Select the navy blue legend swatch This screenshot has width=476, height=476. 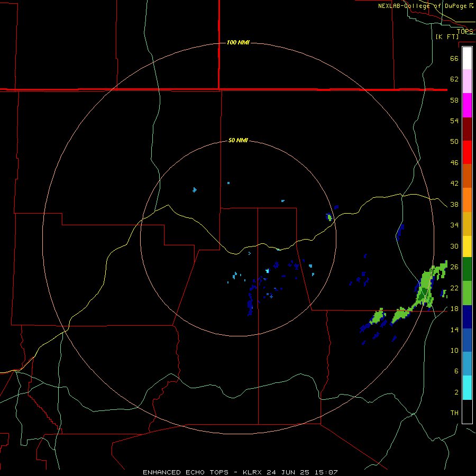coord(467,317)
